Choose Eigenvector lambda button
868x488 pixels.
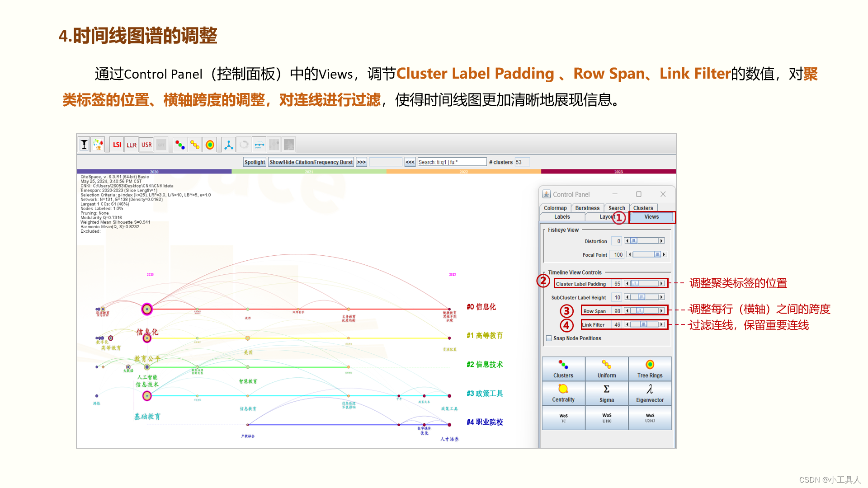pyautogui.click(x=650, y=393)
